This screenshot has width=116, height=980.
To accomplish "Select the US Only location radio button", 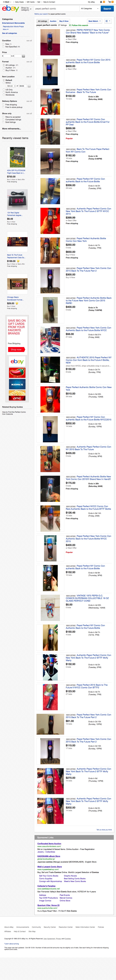I will pos(3,89).
